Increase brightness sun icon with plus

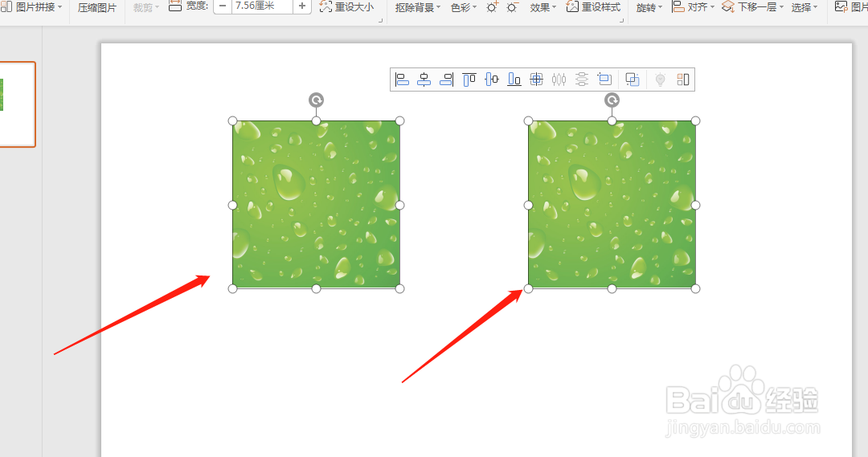[492, 7]
